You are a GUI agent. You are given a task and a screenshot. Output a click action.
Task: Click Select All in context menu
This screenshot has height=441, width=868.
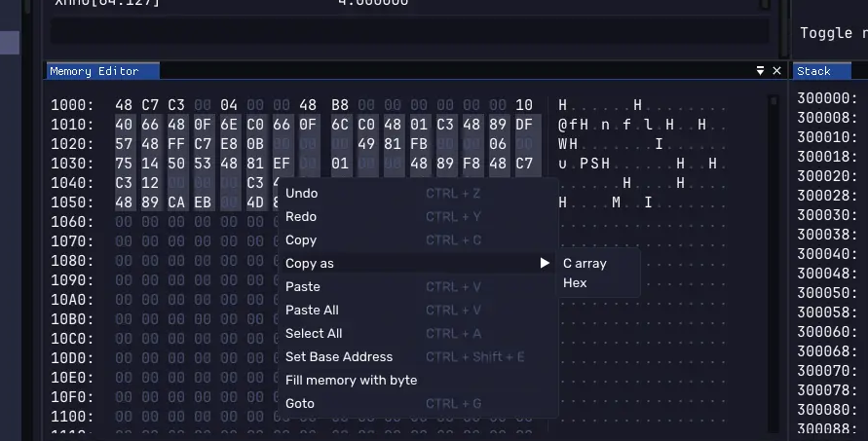pyautogui.click(x=313, y=333)
